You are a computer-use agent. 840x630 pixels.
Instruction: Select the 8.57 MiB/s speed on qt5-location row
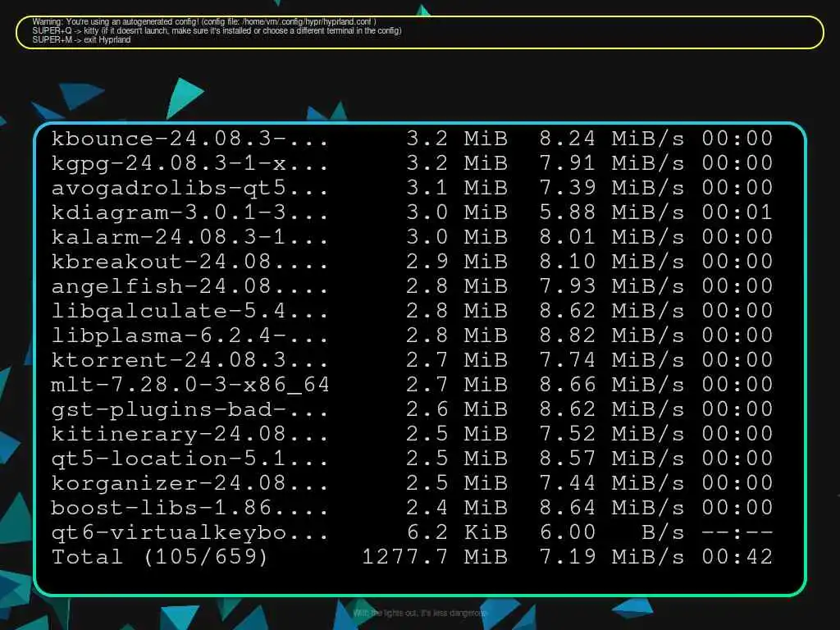[x=612, y=459]
